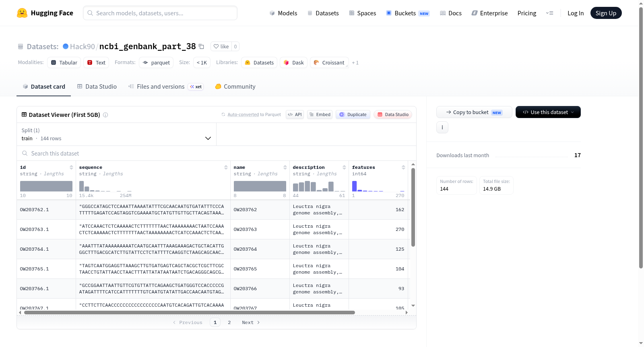Open the Hack90 profile link

(83, 46)
